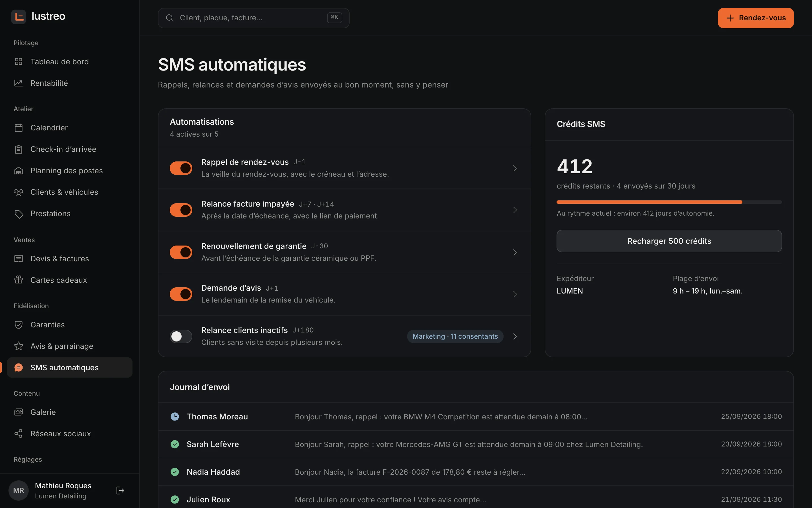The height and width of the screenshot is (508, 812).
Task: Open Relance facture impayée details chevron
Action: [515, 210]
